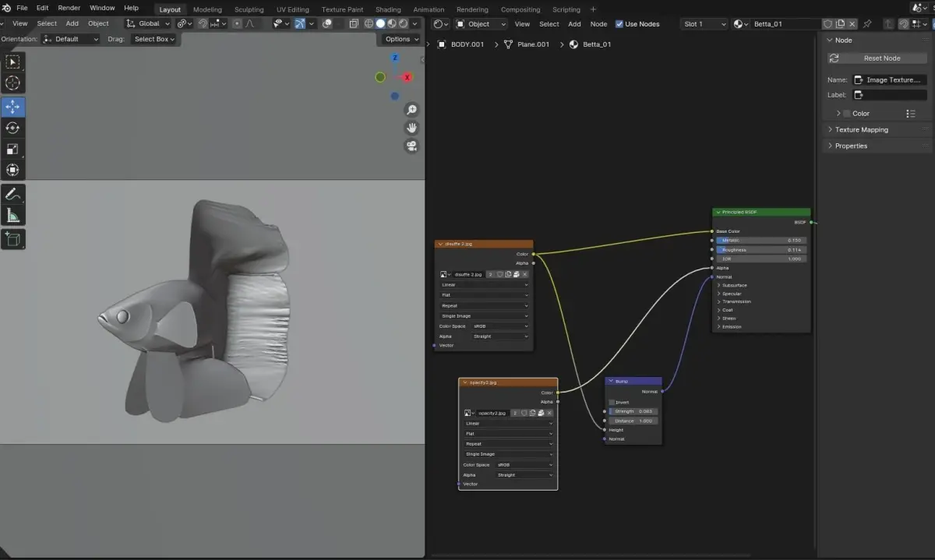Click the Add Cube tool

pyautogui.click(x=12, y=238)
